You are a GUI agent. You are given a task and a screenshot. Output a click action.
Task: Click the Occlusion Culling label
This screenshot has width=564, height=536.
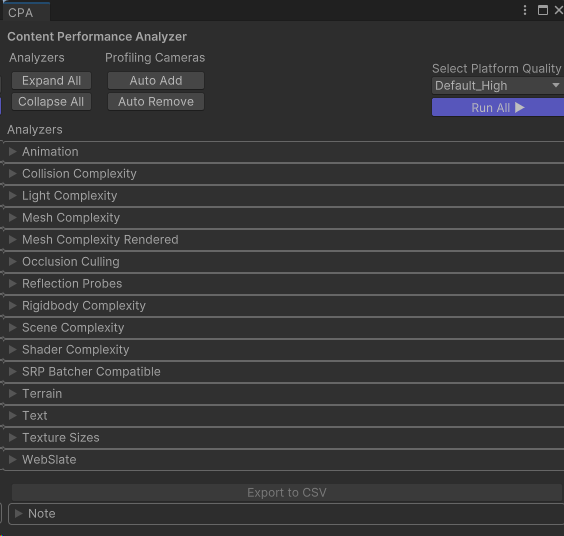[x=71, y=262]
